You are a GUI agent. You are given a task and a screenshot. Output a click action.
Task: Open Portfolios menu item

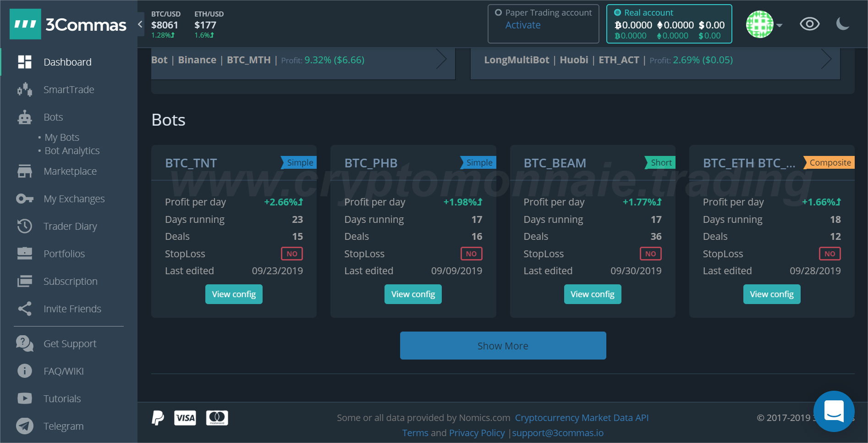click(x=64, y=254)
